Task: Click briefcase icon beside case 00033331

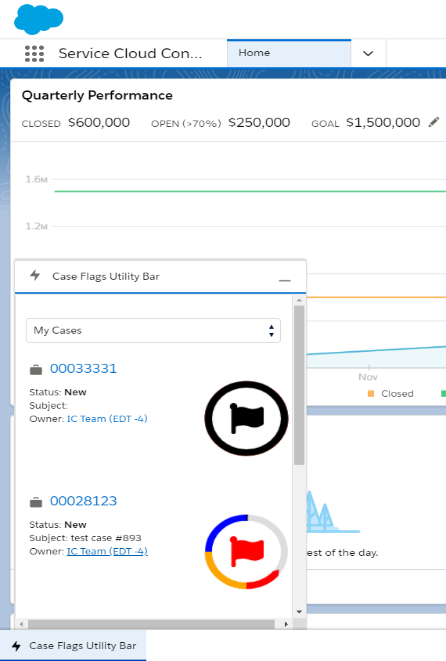Action: click(x=36, y=370)
